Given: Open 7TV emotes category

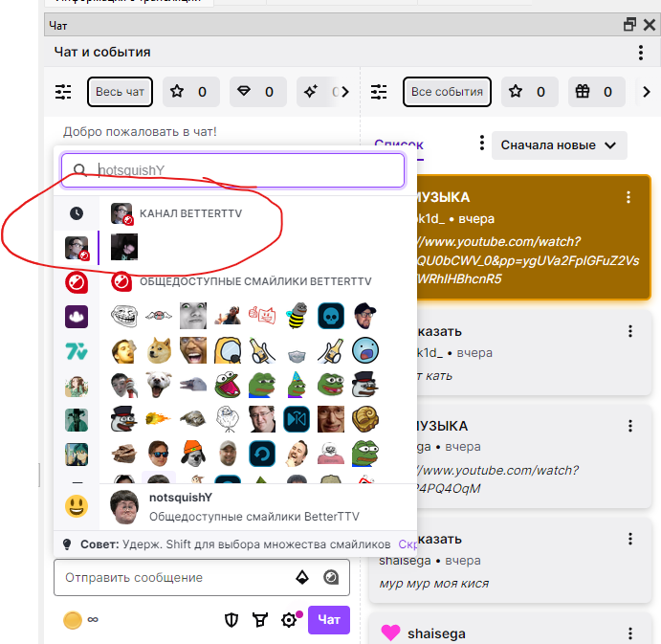Looking at the screenshot, I should (77, 351).
